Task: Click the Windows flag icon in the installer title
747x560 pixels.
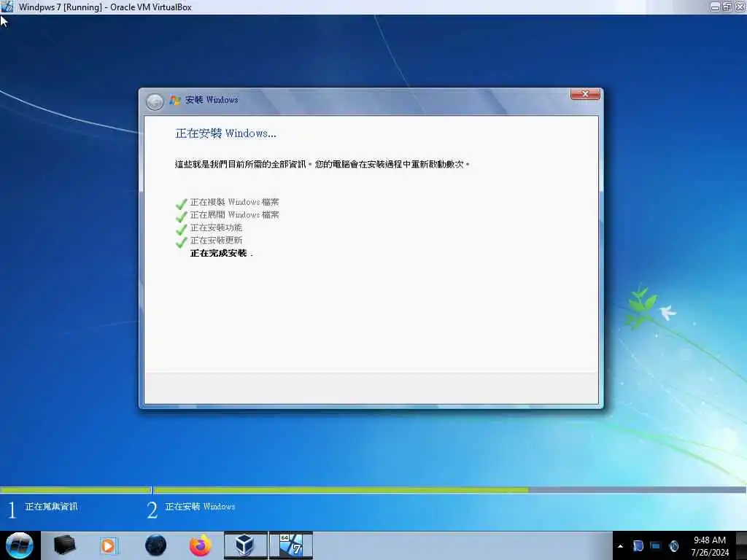Action: 175,100
